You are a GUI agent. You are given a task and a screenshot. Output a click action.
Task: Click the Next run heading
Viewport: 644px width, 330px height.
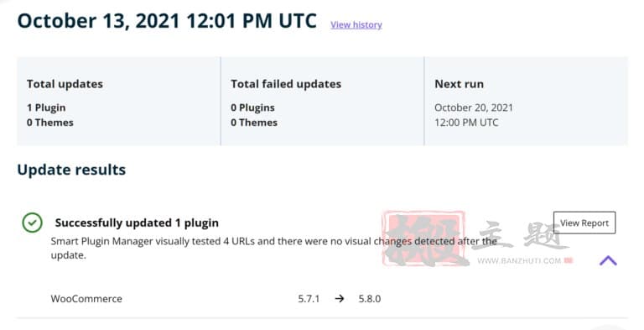pos(459,84)
